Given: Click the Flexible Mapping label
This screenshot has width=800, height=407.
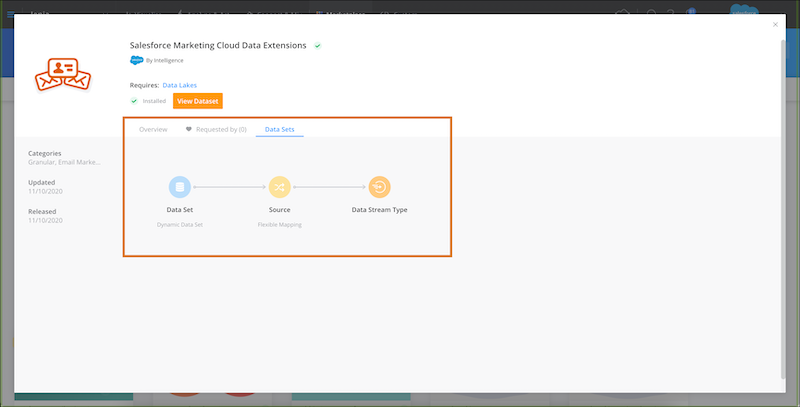Looking at the screenshot, I should click(280, 224).
